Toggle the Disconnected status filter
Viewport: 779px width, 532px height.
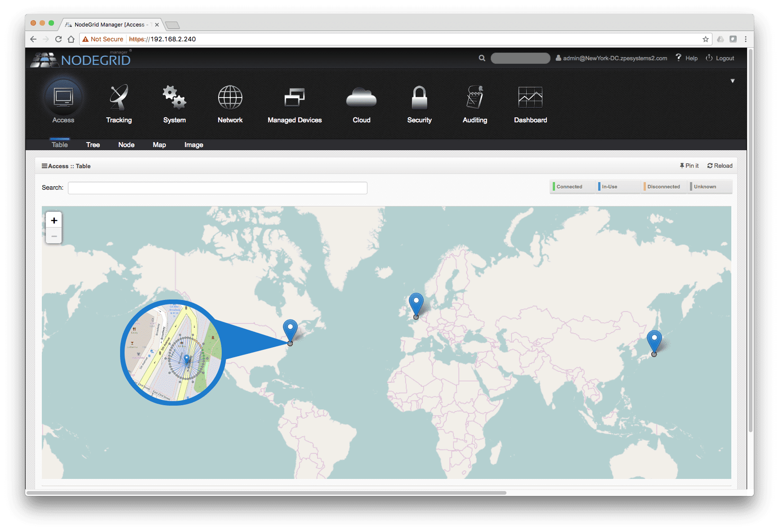point(663,187)
